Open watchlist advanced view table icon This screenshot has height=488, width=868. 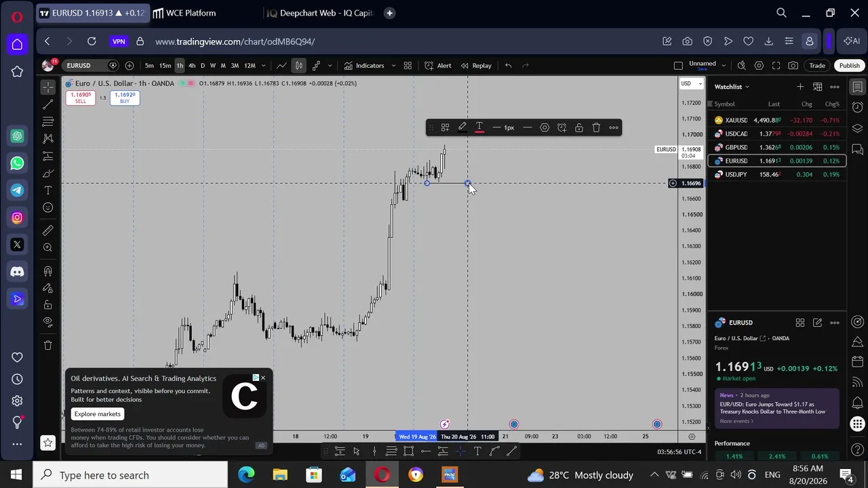(x=818, y=87)
